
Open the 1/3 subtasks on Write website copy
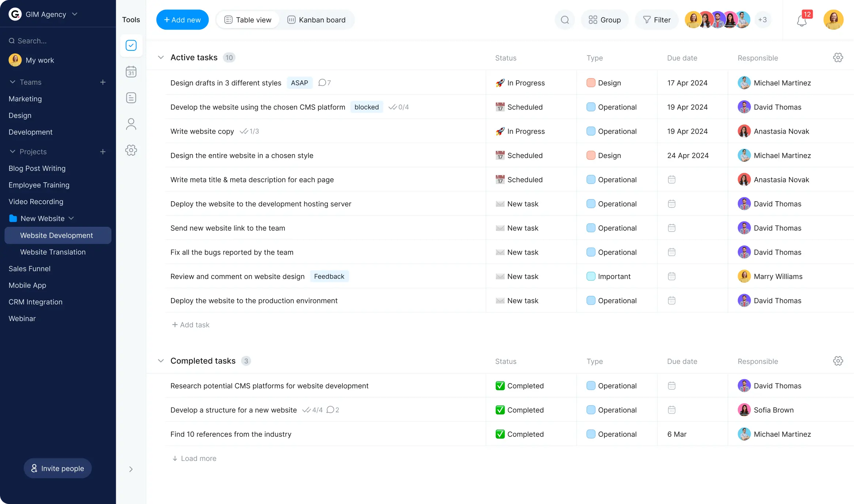pos(249,131)
